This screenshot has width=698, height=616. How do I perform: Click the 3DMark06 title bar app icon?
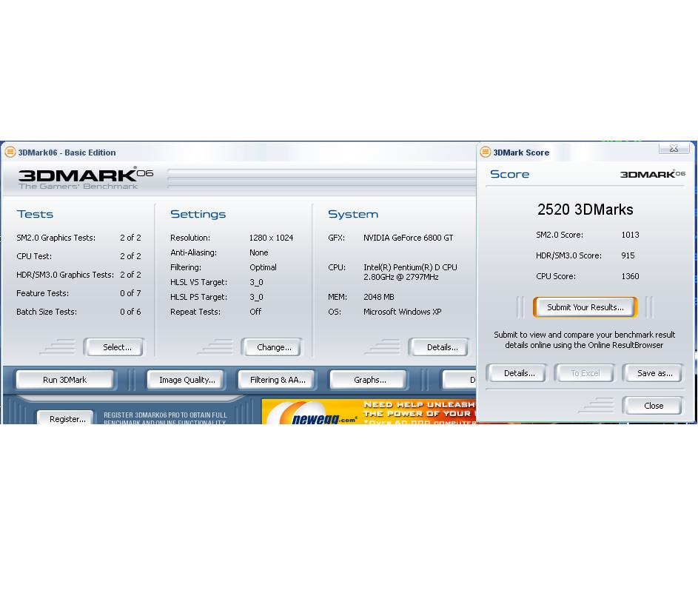coord(10,153)
